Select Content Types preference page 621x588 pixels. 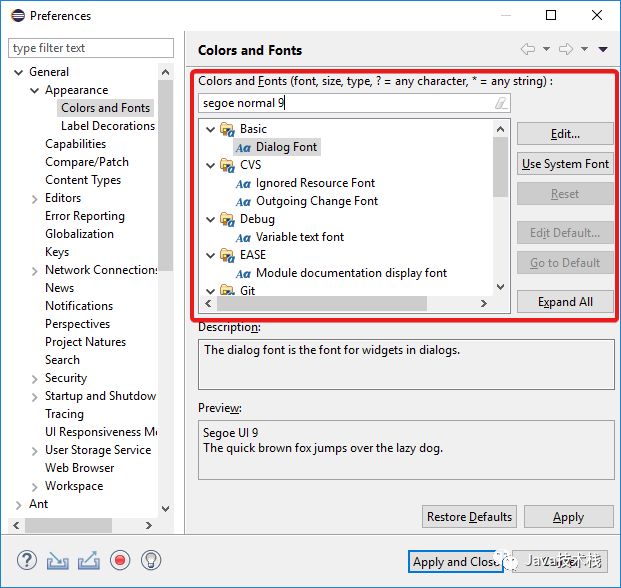point(83,180)
